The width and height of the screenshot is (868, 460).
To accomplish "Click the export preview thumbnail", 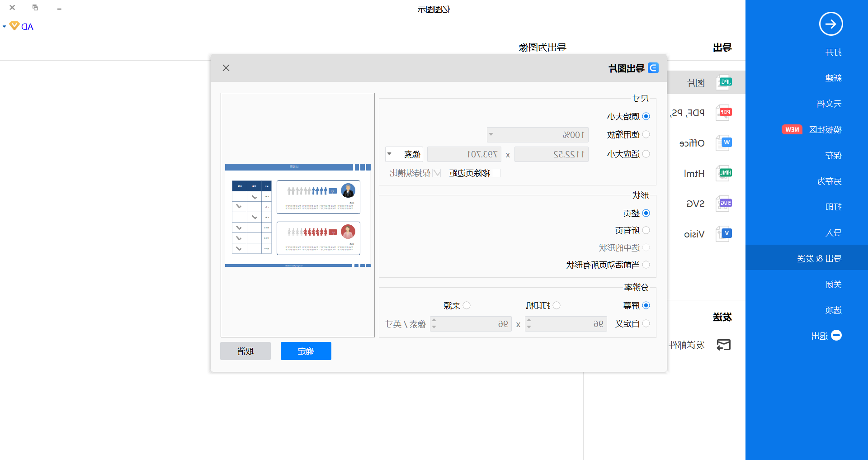I will 297,215.
